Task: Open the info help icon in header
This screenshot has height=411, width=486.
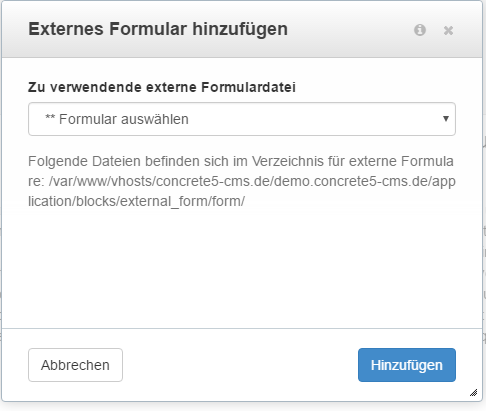Action: coord(420,30)
